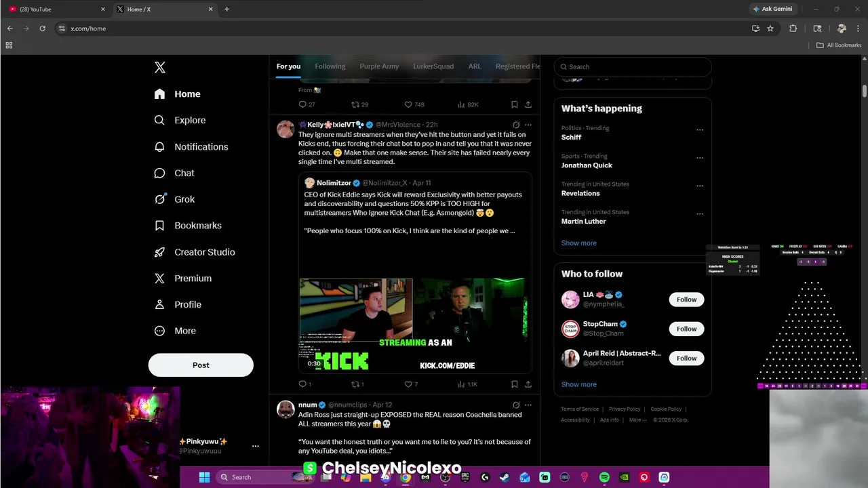Share the Kelly IxielVT post
868x488 pixels.
click(x=528, y=384)
